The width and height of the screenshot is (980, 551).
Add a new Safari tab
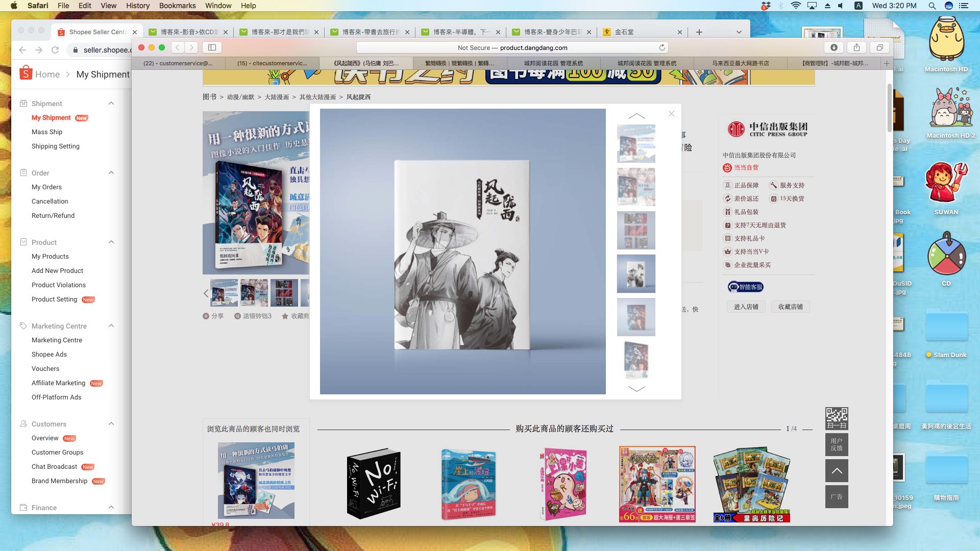tap(887, 63)
